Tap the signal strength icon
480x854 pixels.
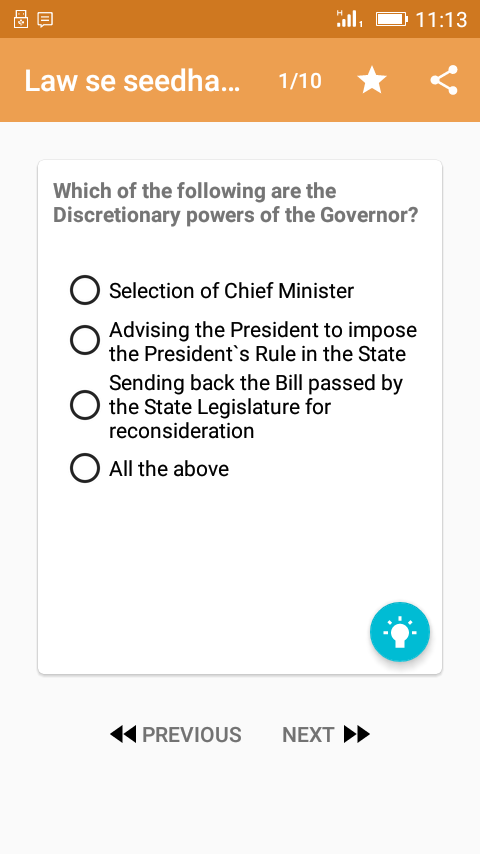point(349,19)
